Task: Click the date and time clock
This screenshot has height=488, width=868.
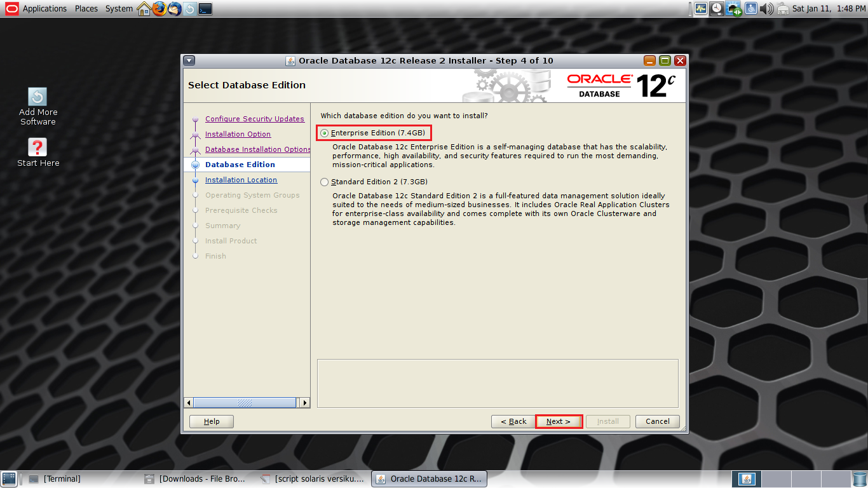Action: [829, 8]
